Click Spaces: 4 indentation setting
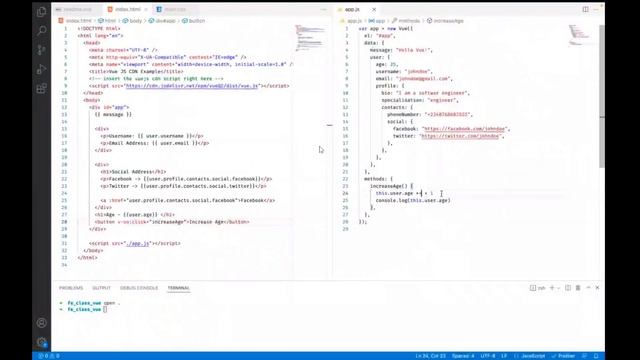The image size is (640, 360). pos(463,356)
